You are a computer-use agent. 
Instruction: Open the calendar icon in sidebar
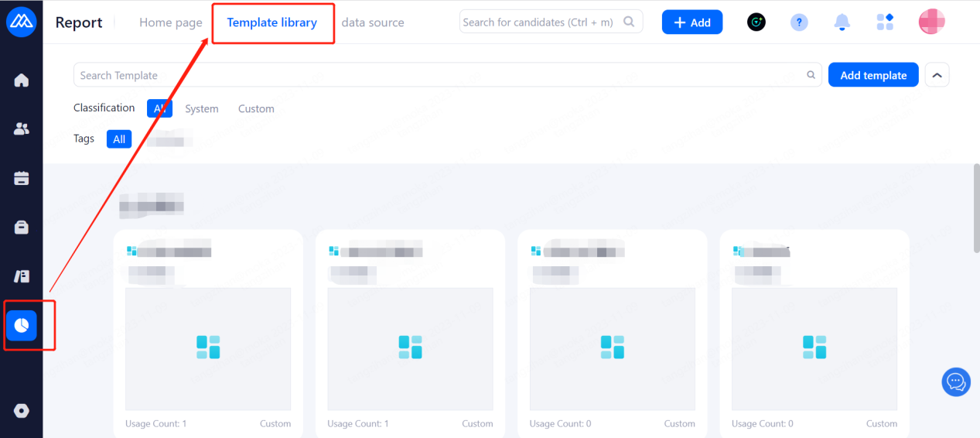tap(22, 178)
